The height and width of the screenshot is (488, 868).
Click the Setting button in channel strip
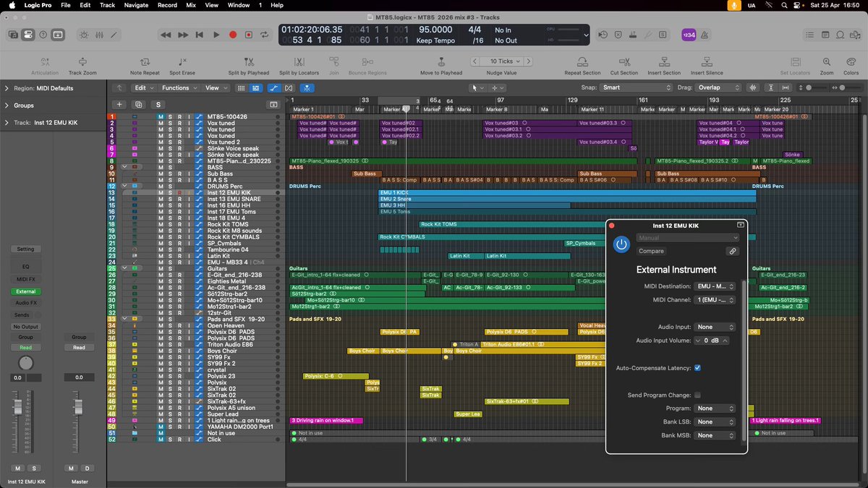26,249
